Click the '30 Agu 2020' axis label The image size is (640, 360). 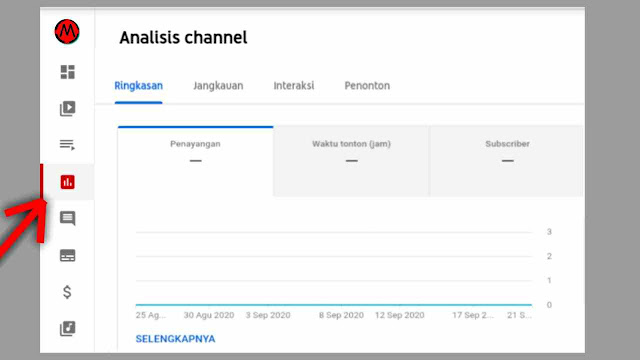(x=209, y=315)
